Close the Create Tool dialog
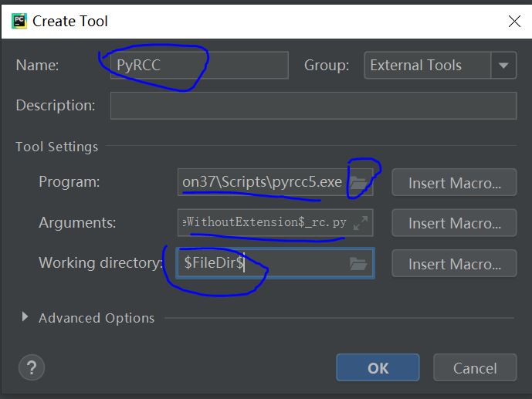 coord(513,22)
